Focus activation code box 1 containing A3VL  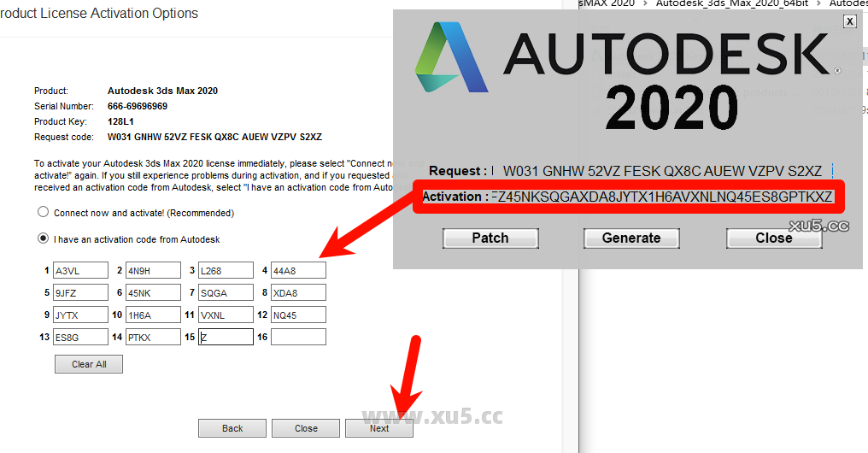pos(80,271)
